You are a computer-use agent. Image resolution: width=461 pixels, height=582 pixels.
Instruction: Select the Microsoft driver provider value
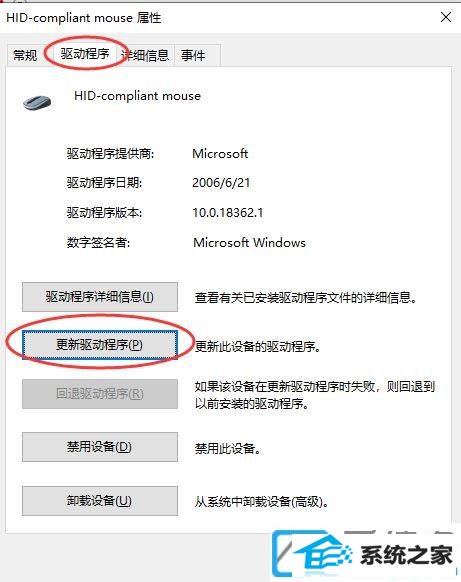click(x=220, y=153)
